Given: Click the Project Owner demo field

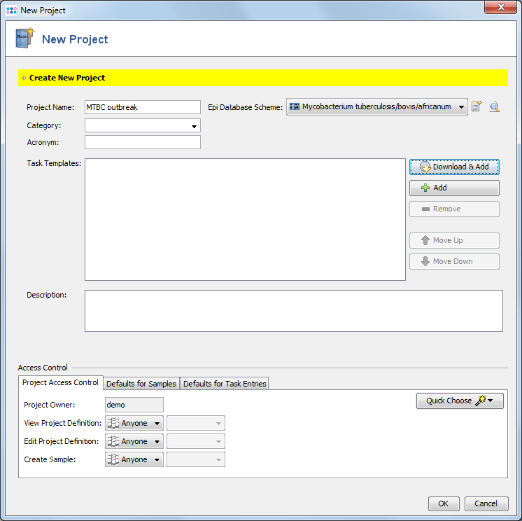Looking at the screenshot, I should click(x=134, y=405).
